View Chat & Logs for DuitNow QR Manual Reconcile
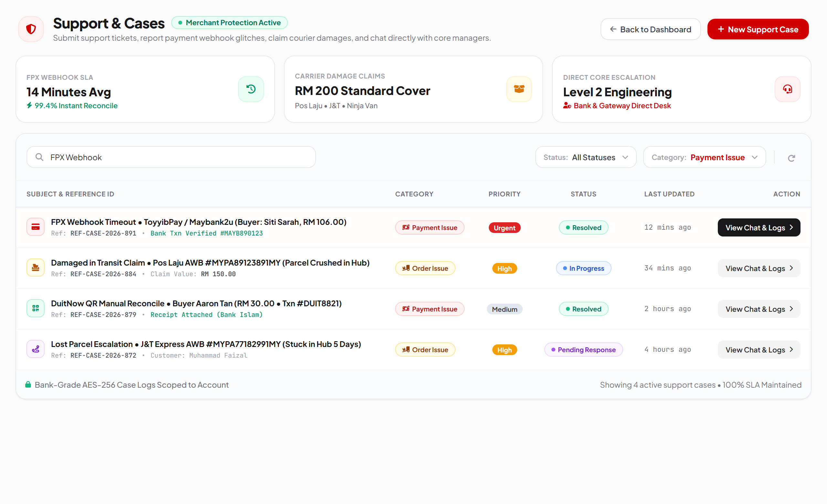This screenshot has width=827, height=504. pos(759,309)
